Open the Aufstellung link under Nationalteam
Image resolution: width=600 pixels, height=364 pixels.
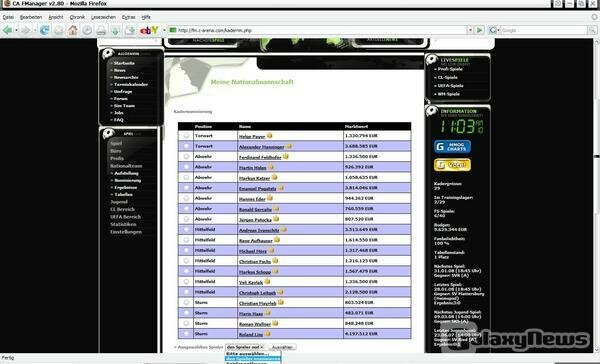[x=126, y=173]
